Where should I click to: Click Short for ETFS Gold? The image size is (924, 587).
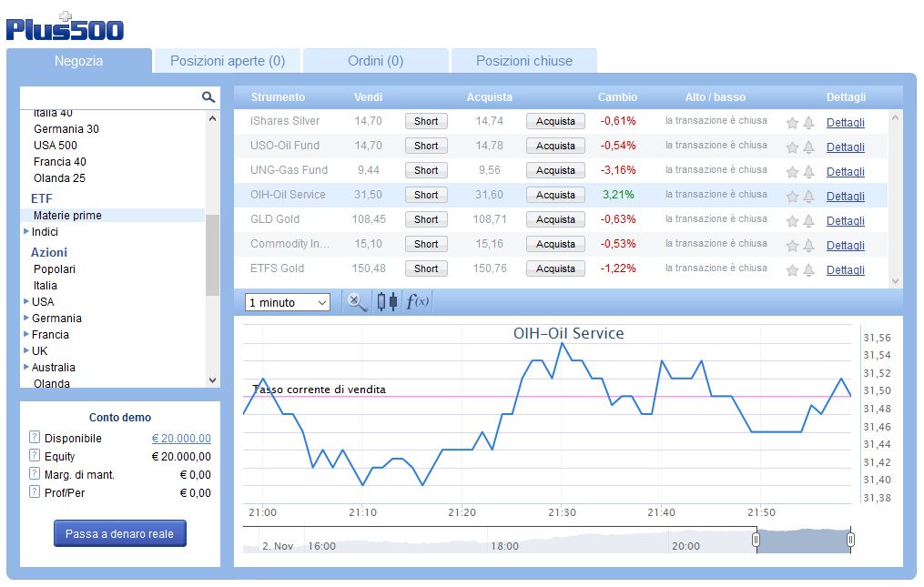(x=426, y=268)
